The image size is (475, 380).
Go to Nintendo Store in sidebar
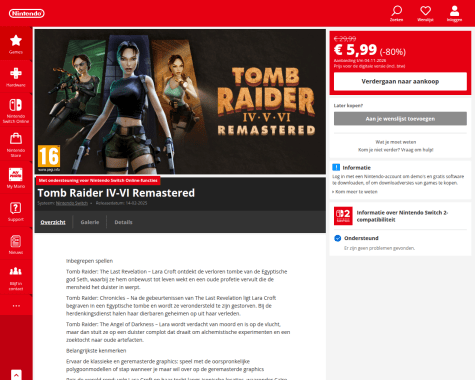16,145
